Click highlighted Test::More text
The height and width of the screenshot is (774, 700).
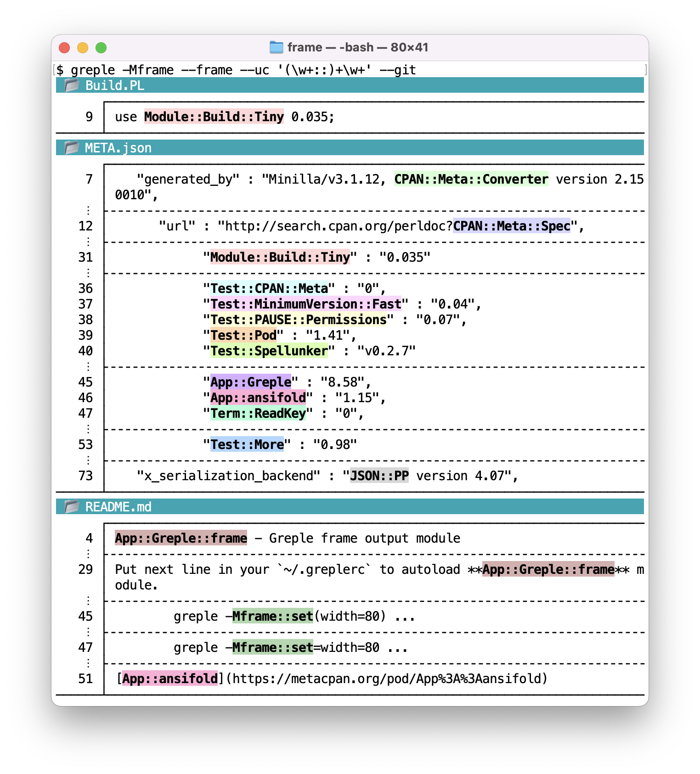coord(247,444)
